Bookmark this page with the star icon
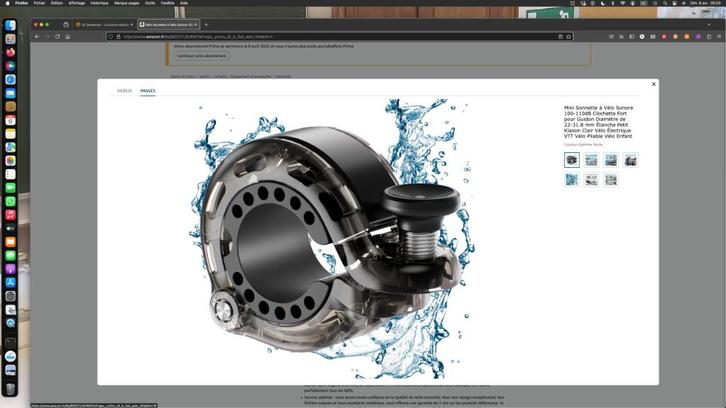The width and height of the screenshot is (726, 408). point(569,37)
